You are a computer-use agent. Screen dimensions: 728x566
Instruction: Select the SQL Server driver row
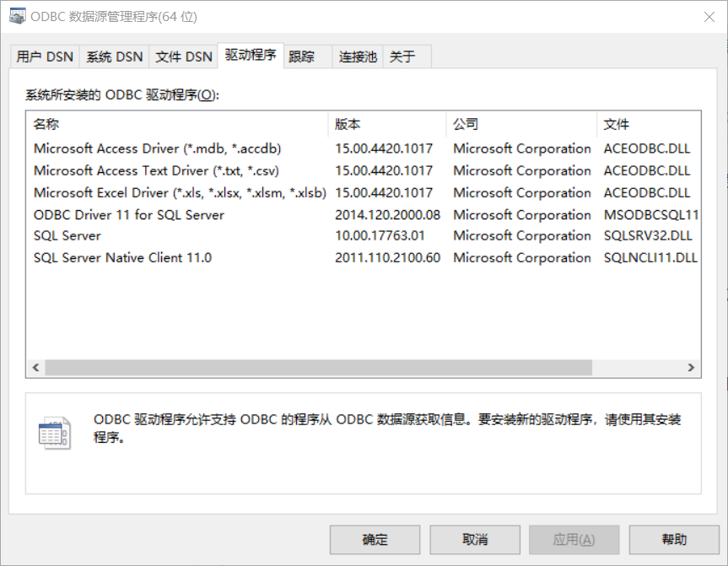pos(363,236)
